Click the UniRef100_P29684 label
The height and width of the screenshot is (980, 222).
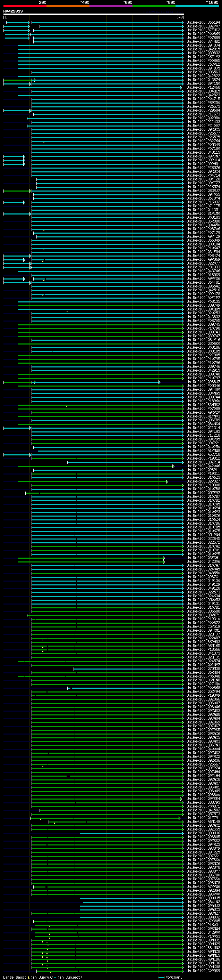(203, 110)
